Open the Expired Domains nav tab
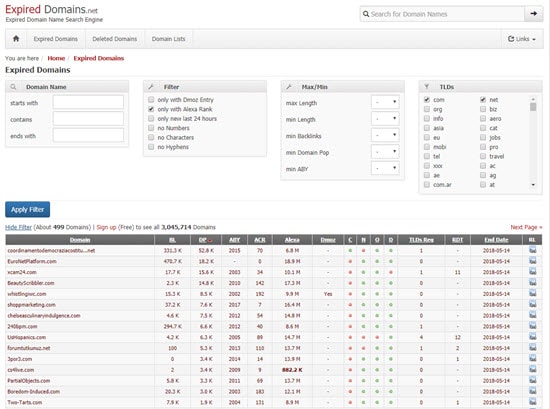The width and height of the screenshot is (550, 409). [x=55, y=39]
